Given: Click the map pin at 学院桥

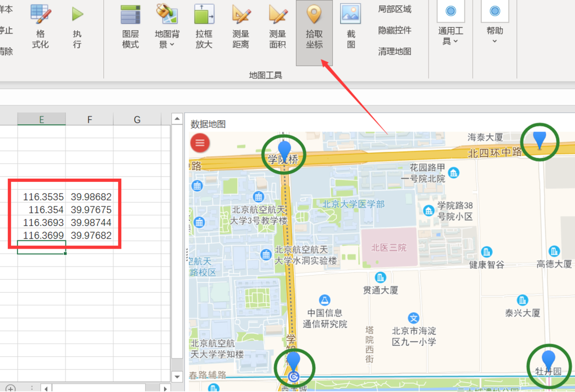Looking at the screenshot, I should pyautogui.click(x=284, y=150).
